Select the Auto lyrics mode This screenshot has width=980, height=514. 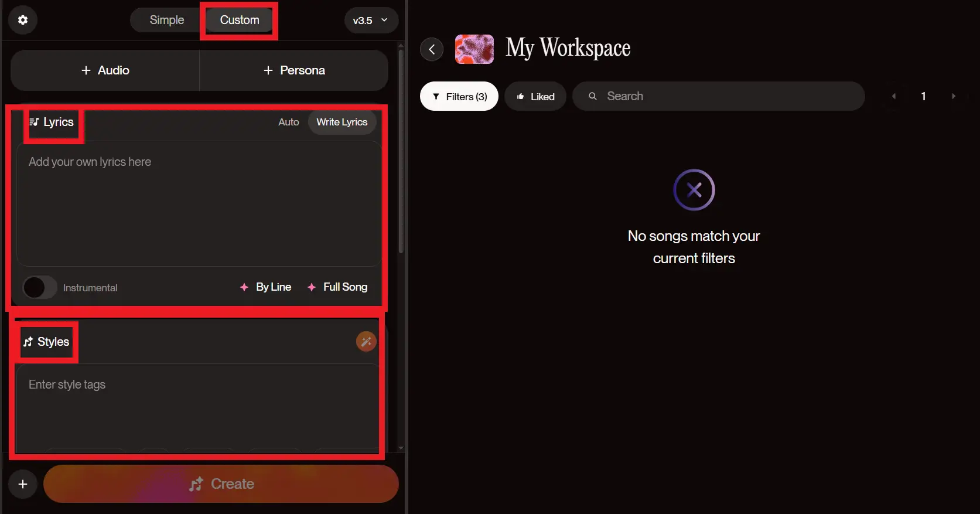tap(288, 122)
